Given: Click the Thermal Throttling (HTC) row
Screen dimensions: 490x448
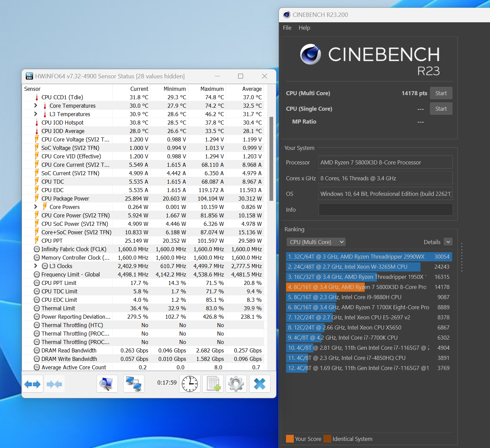Looking at the screenshot, I should click(143, 325).
